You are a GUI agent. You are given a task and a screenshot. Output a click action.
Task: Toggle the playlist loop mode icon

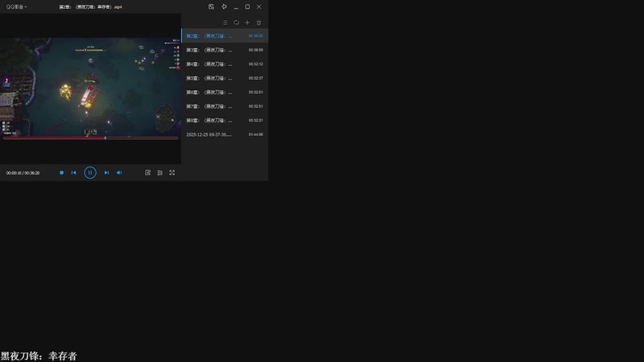(236, 23)
